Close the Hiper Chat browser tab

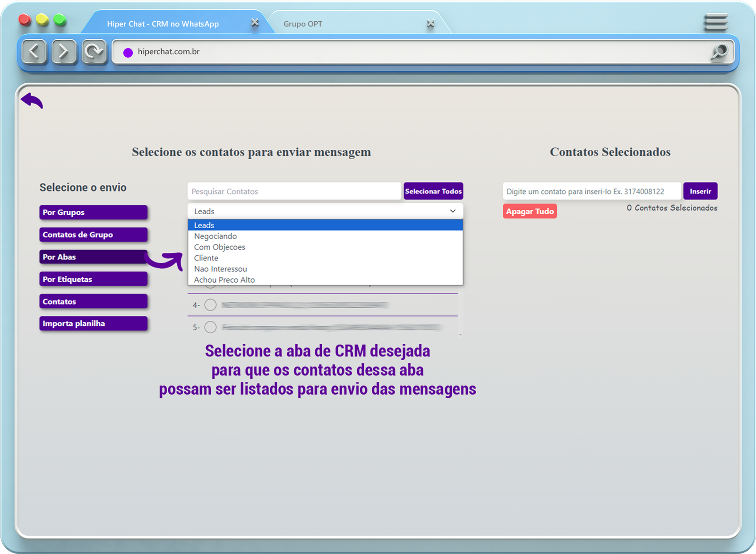(x=255, y=23)
